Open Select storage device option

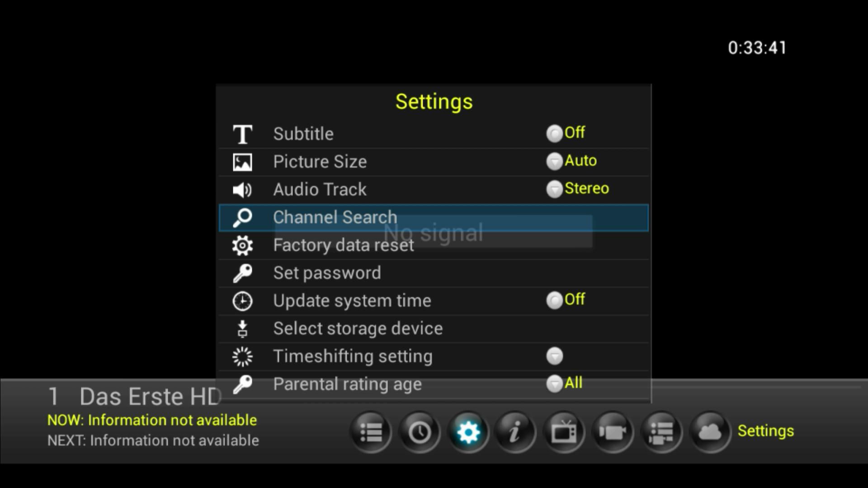point(434,328)
